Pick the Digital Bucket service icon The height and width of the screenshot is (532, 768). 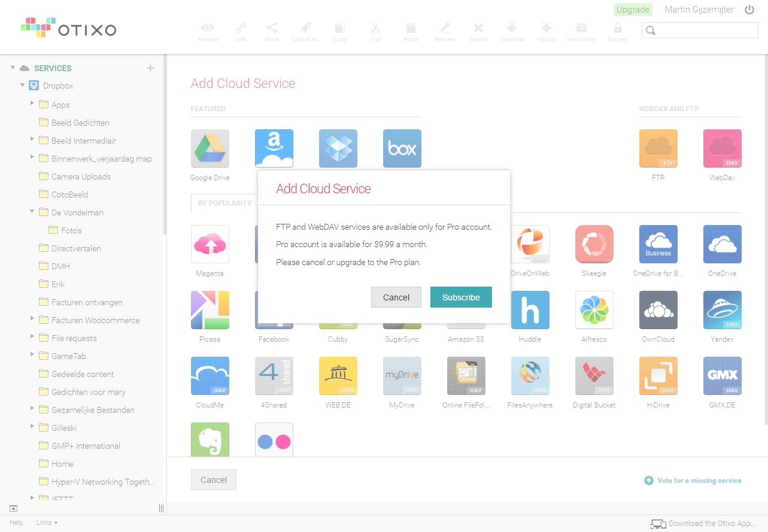[594, 376]
